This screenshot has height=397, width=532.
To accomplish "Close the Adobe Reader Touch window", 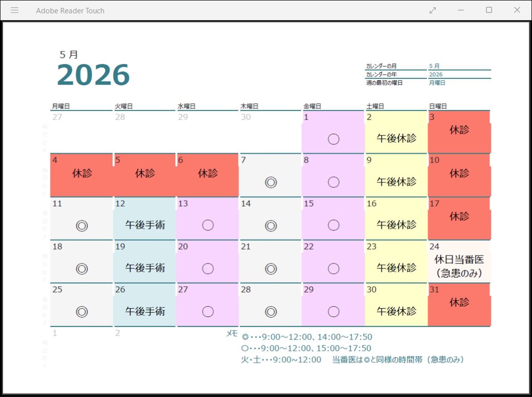I will tap(517, 10).
